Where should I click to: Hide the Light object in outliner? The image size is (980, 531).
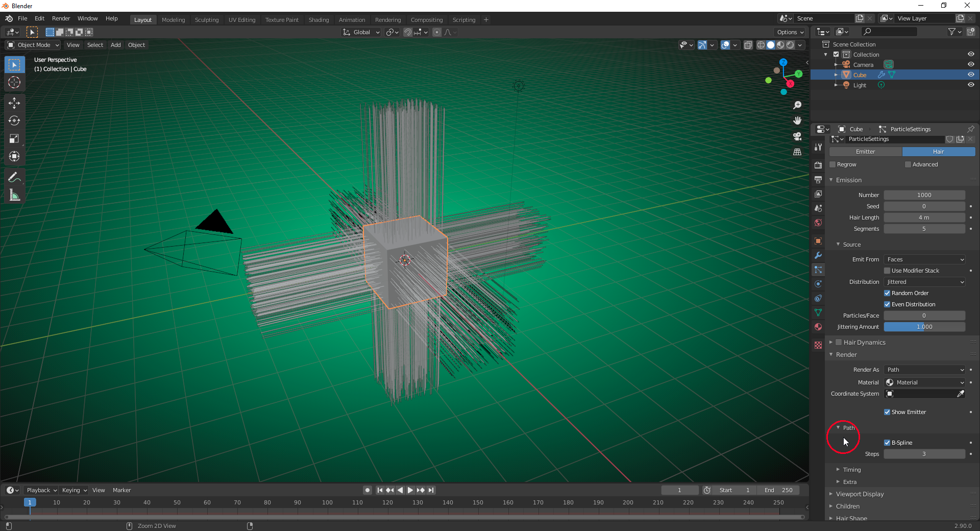coord(971,85)
